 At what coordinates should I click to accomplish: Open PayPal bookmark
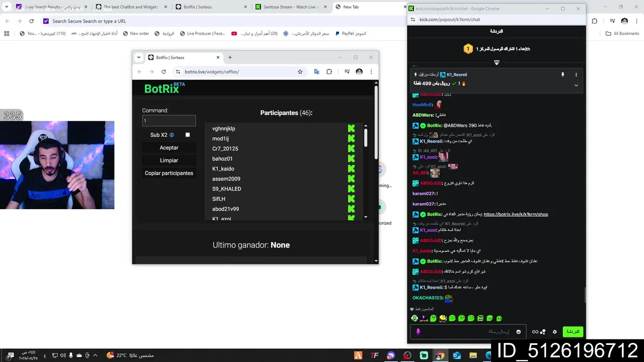pyautogui.click(x=350, y=34)
